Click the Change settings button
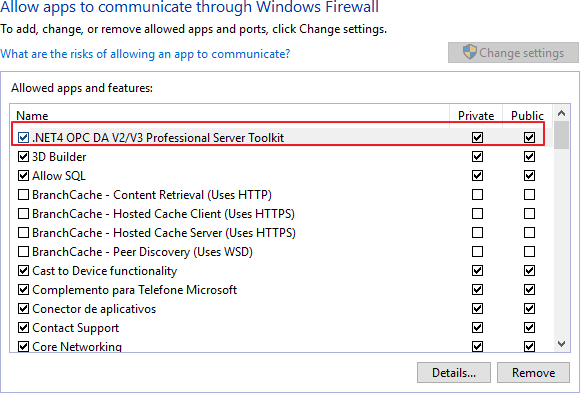Screen dimensions: 580x393 coord(513,53)
